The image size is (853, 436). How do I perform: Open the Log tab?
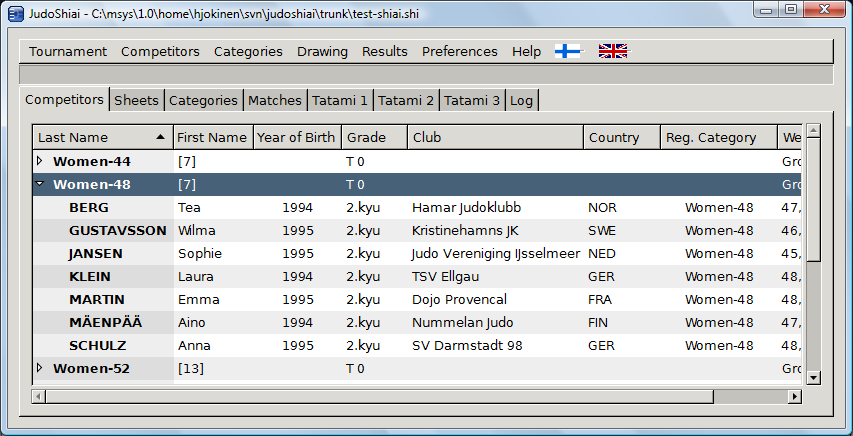coord(521,100)
